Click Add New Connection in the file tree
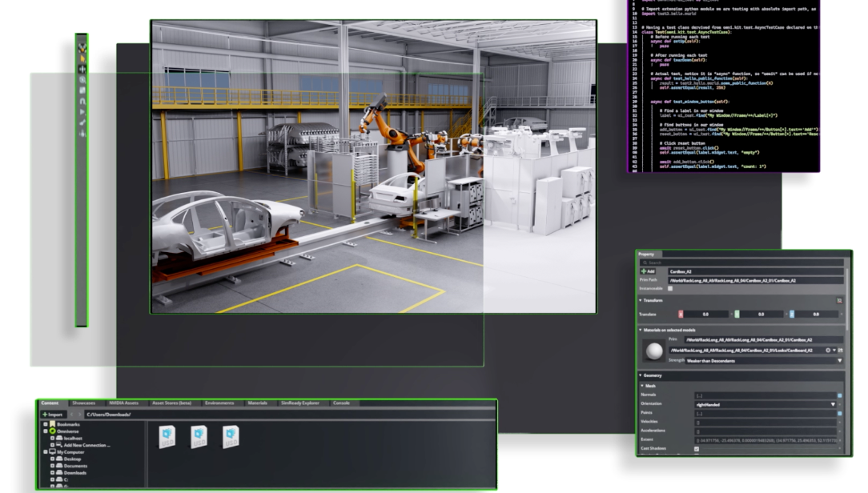The height and width of the screenshot is (493, 868). (88, 447)
